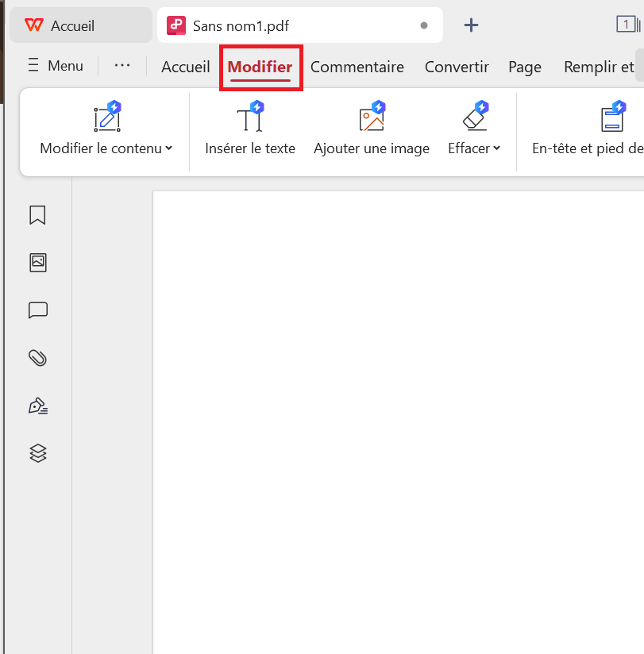
Task: Click the En-tête et pied de page icon
Action: tap(613, 117)
